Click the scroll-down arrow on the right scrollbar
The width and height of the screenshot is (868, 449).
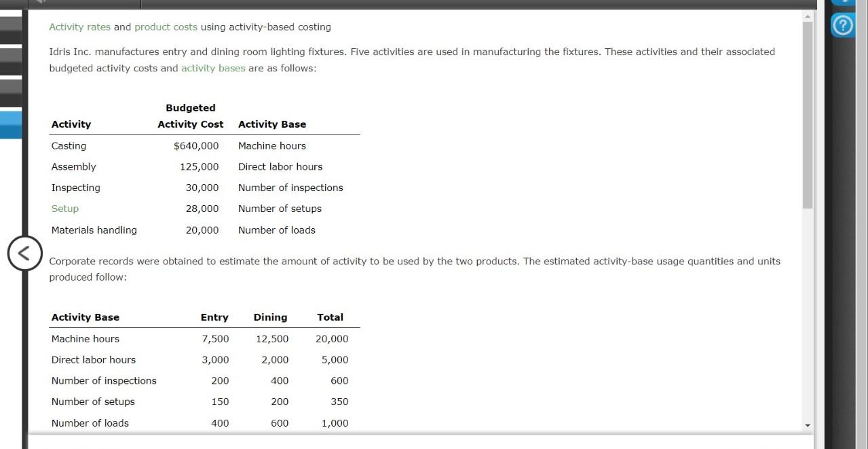click(x=808, y=425)
